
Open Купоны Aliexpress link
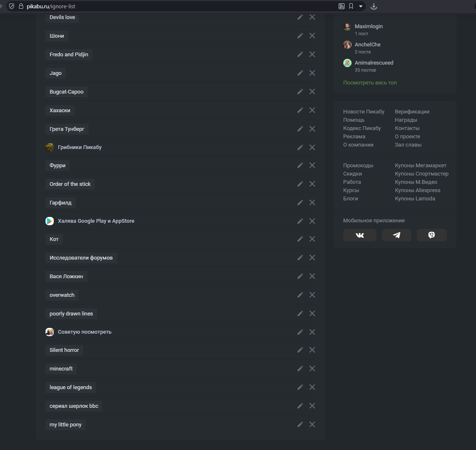[417, 190]
